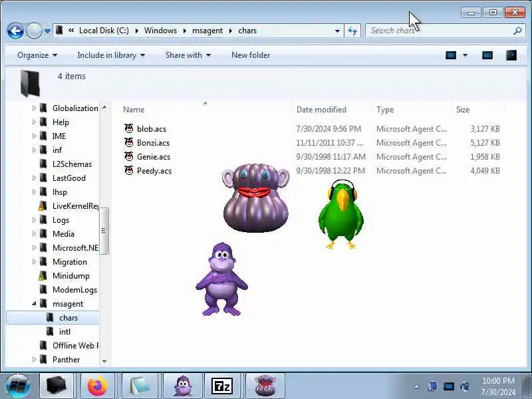This screenshot has width=532, height=399.
Task: Expand the Globalization folder node
Action: [x=34, y=108]
